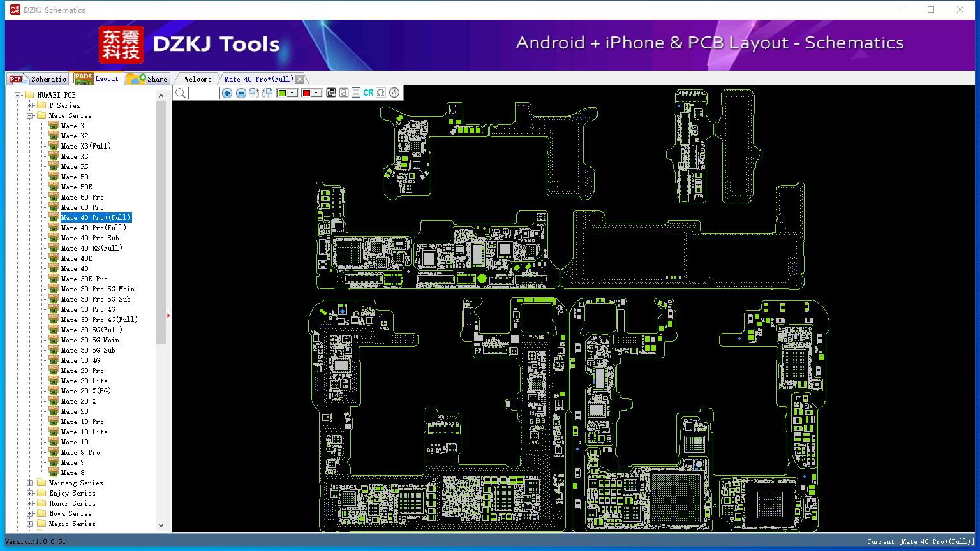
Task: Rotate the layout clockwise using the page icon
Action: click(254, 93)
